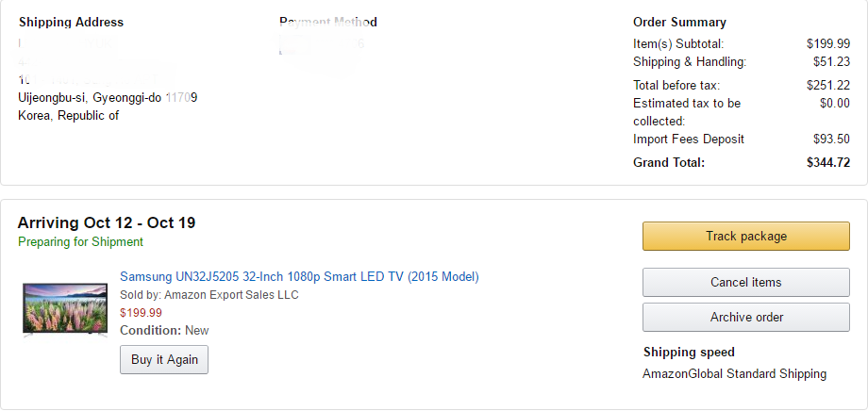Click Buy it Again for the TV

click(164, 359)
